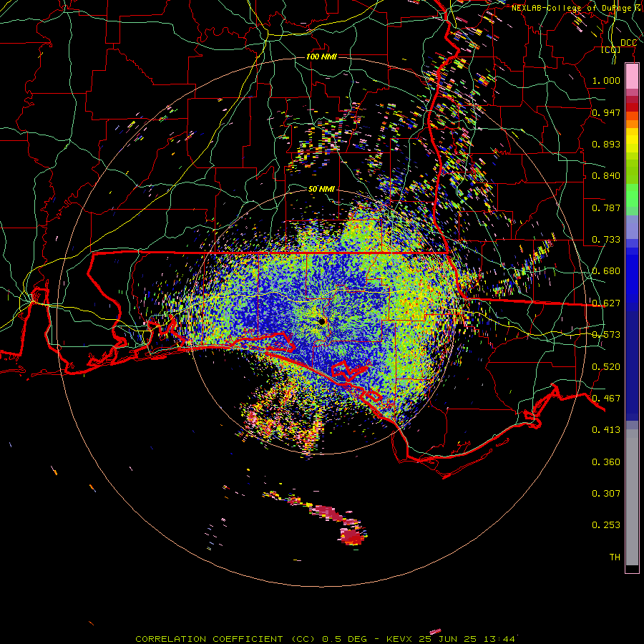Click the DCC label above the color bar

tap(628, 43)
